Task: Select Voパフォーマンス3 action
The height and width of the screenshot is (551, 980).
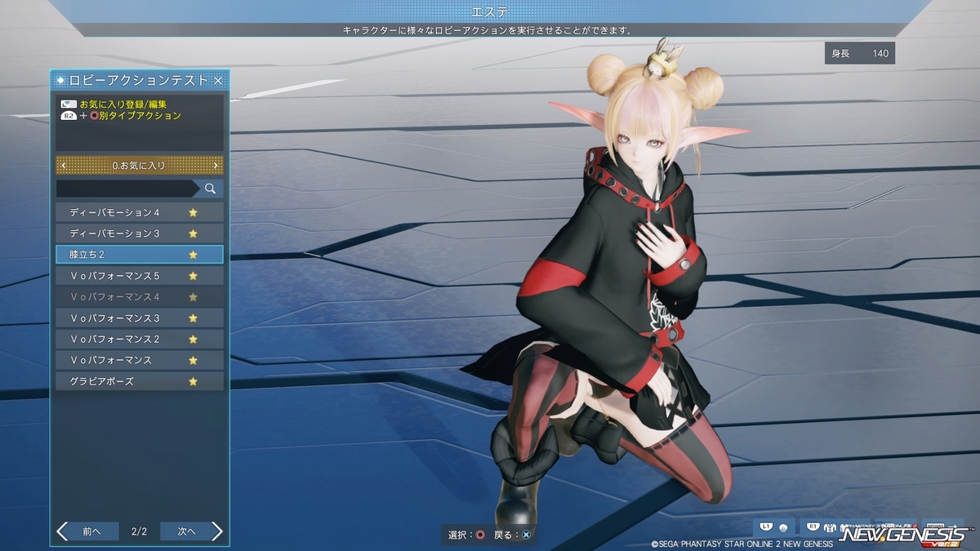Action: (x=140, y=318)
